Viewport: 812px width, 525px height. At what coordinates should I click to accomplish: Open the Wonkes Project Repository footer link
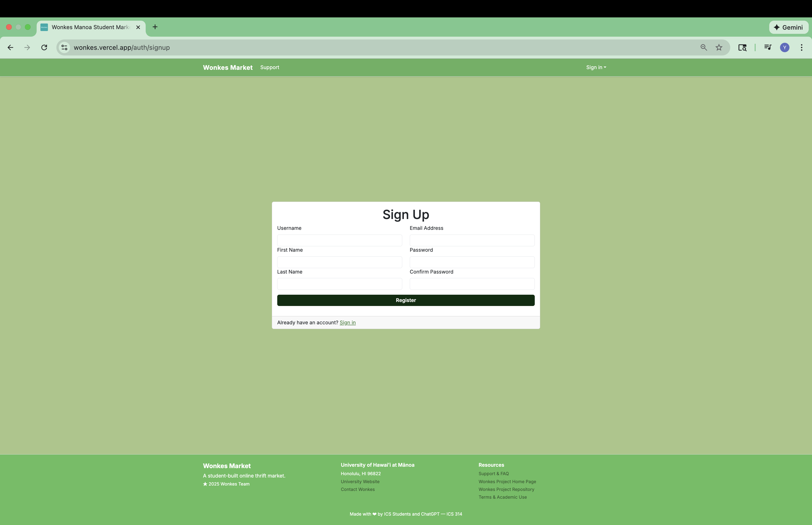(506, 489)
